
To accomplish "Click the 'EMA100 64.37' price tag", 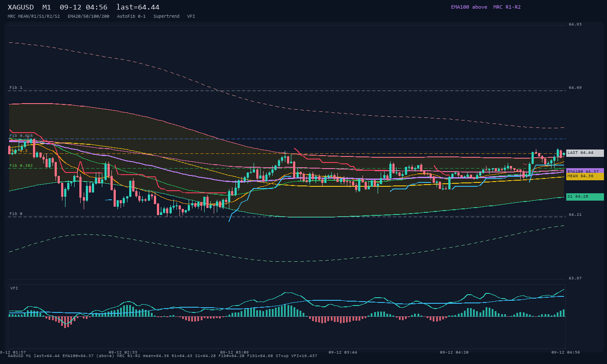I will click(x=585, y=171).
